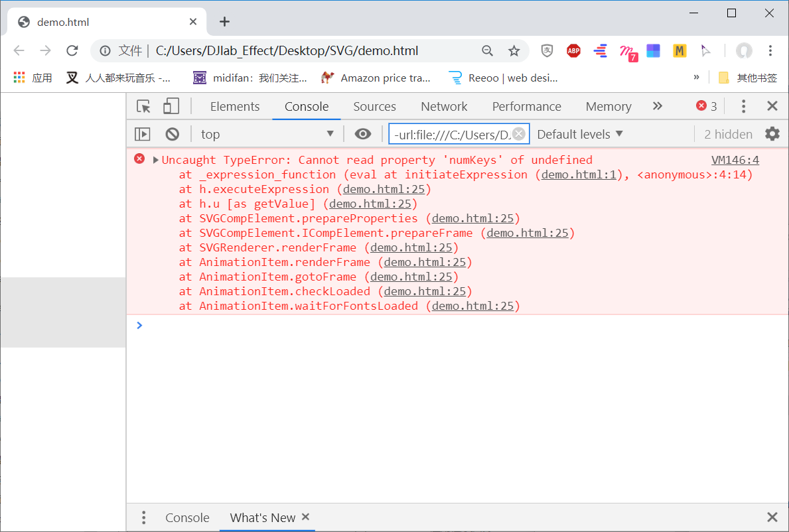The image size is (789, 532).
Task: Open demo.html:25 link for SVGCompElement.prepareProperties
Action: click(472, 218)
